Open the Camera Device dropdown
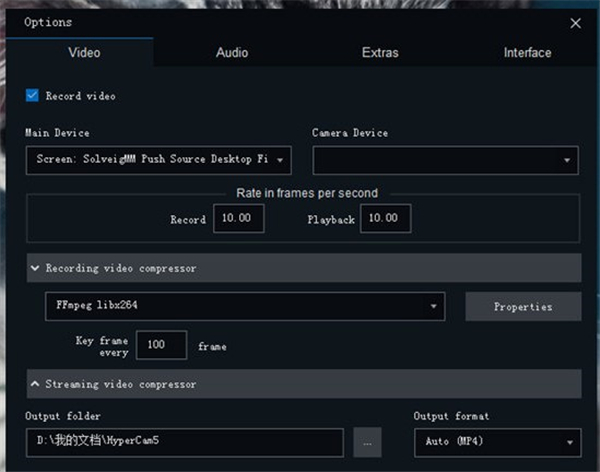Image resolution: width=600 pixels, height=472 pixels. pos(445,159)
